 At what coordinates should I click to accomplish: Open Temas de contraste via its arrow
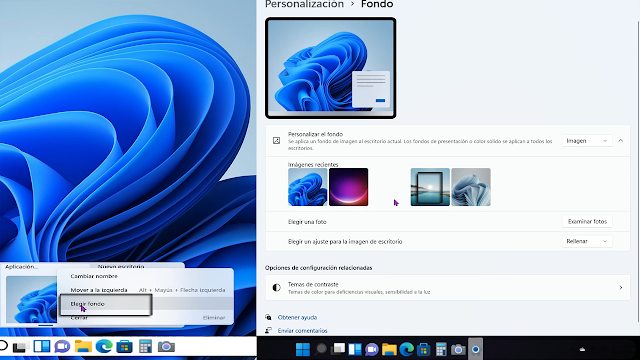[x=621, y=288]
